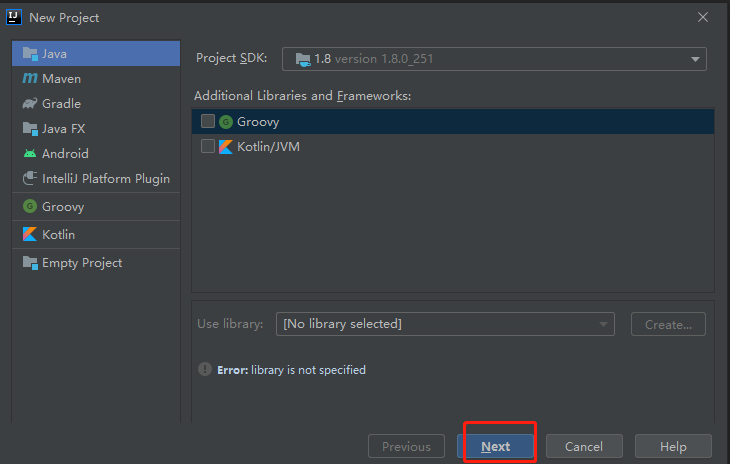Viewport: 730px width, 464px height.
Task: Click the error warning icon
Action: [205, 369]
